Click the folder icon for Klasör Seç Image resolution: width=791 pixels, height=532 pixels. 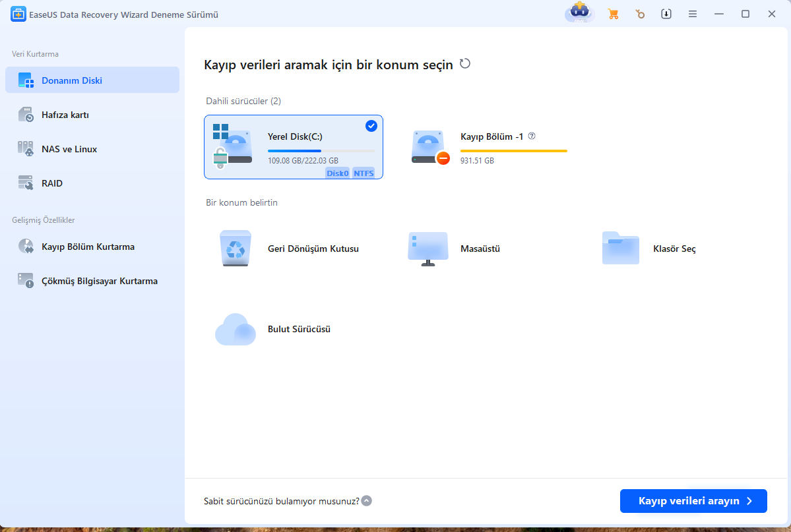[621, 248]
